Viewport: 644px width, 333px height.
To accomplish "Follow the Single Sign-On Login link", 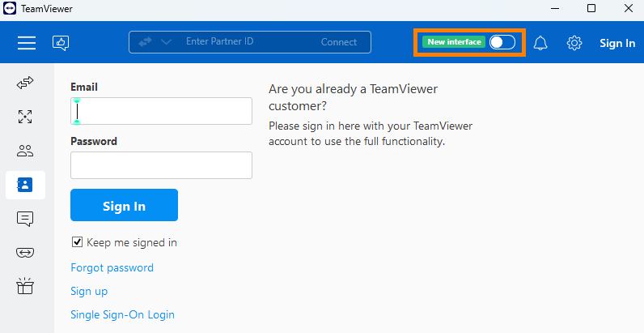I will [x=122, y=315].
